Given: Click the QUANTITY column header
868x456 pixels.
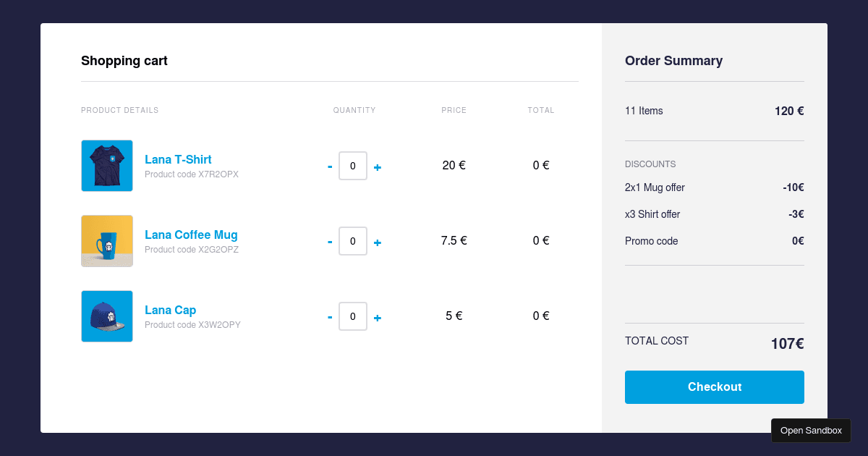Looking at the screenshot, I should pyautogui.click(x=354, y=111).
